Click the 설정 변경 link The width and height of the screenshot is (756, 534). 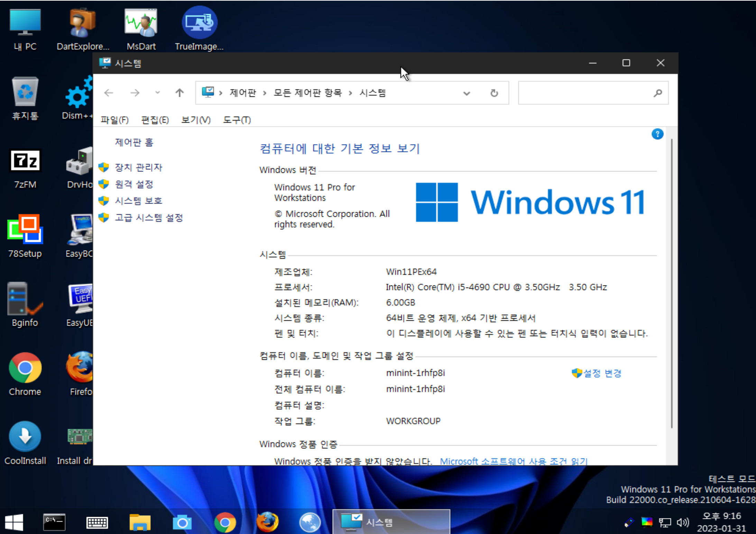[x=602, y=373]
